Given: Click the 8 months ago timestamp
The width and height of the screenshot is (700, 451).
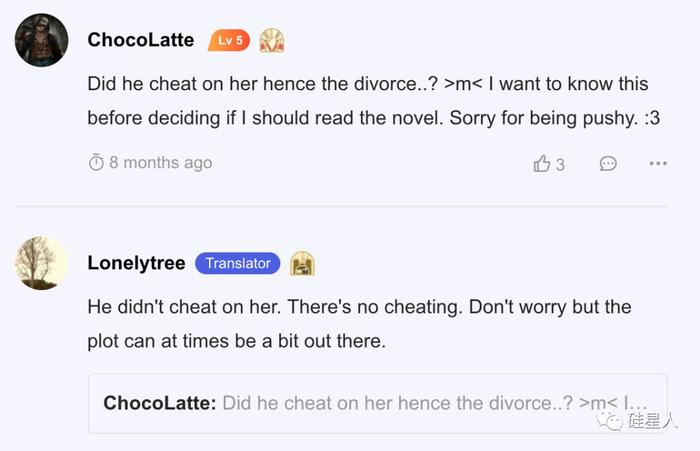Looking at the screenshot, I should [x=161, y=163].
